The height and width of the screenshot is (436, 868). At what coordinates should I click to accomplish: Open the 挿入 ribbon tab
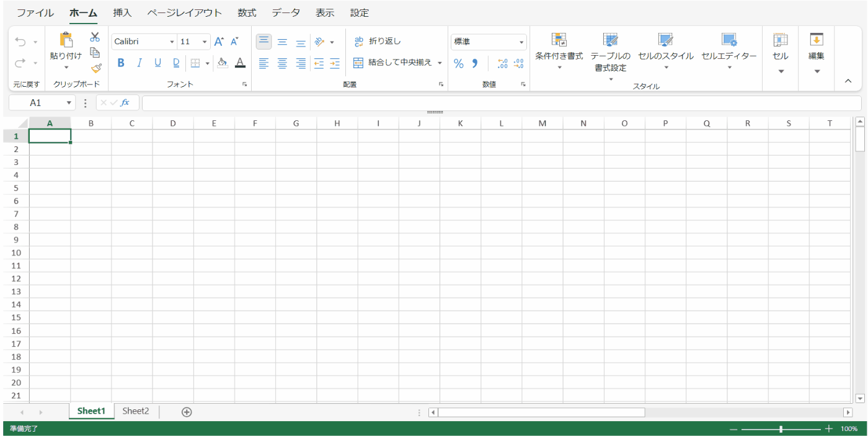tap(122, 12)
